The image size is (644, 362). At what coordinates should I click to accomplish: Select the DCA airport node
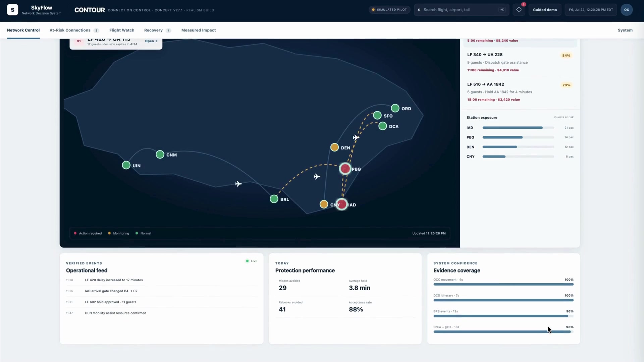(x=383, y=126)
